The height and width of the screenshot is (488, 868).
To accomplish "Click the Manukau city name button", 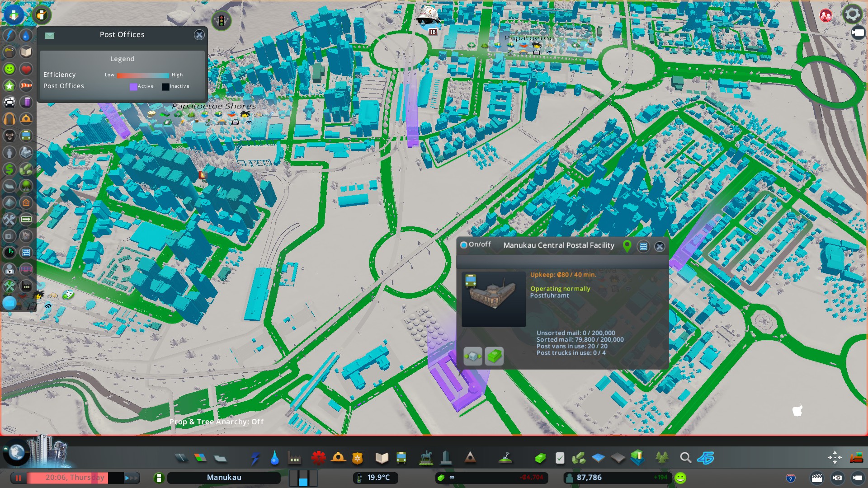I will [x=224, y=478].
